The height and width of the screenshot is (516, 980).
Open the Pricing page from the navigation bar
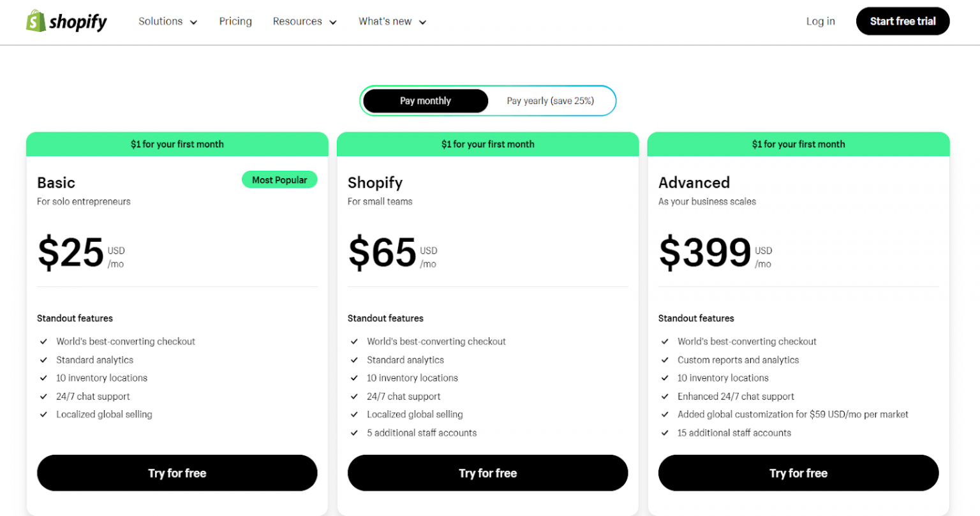tap(235, 21)
